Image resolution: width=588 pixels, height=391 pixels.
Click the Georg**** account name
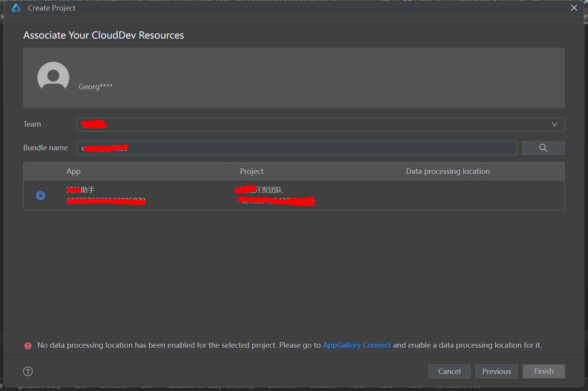pos(96,87)
